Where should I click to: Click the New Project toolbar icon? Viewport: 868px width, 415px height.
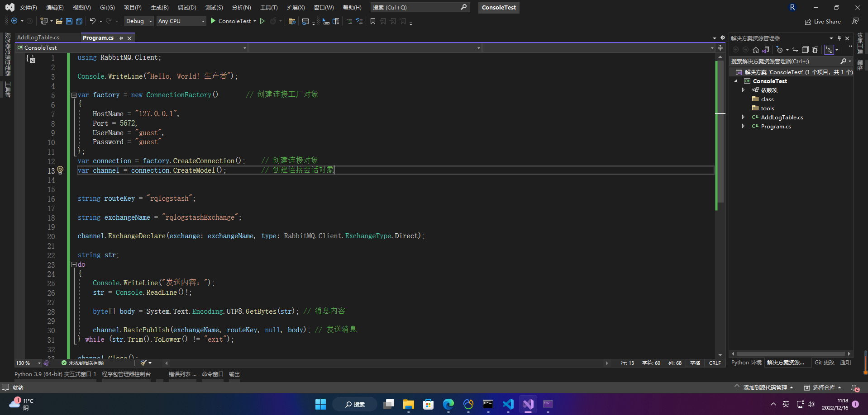click(x=44, y=21)
